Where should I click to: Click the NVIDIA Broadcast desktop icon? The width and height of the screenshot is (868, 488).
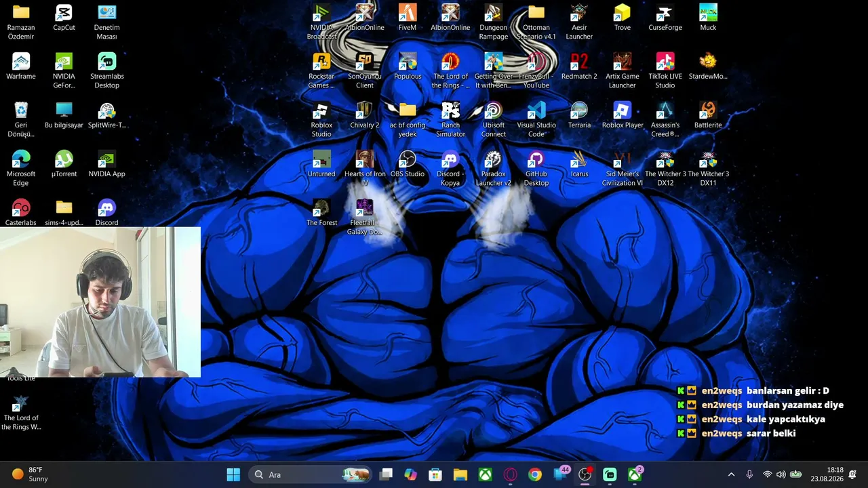(321, 22)
